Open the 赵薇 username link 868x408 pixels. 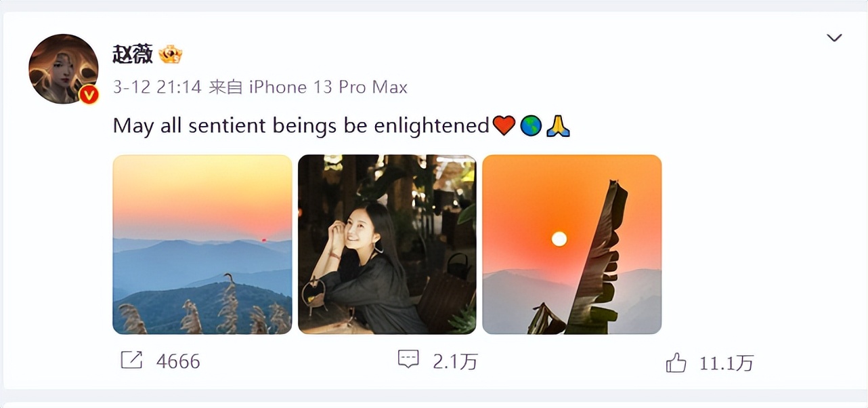[x=133, y=54]
